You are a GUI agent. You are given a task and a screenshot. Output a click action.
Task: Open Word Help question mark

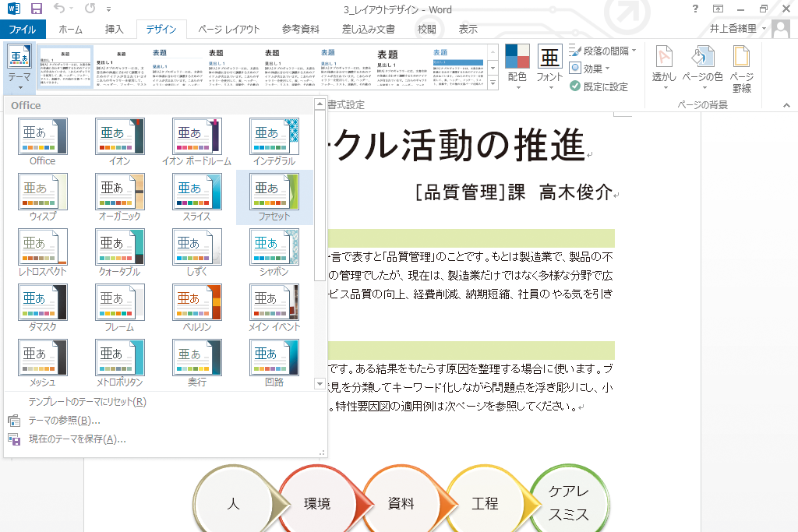pyautogui.click(x=695, y=9)
